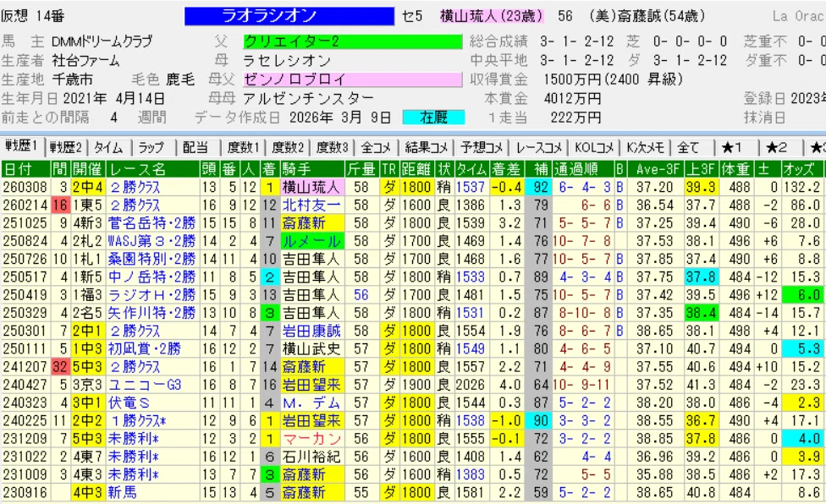The width and height of the screenshot is (826, 504).
Task: Click 上3F value 36.7
Action: (x=701, y=421)
